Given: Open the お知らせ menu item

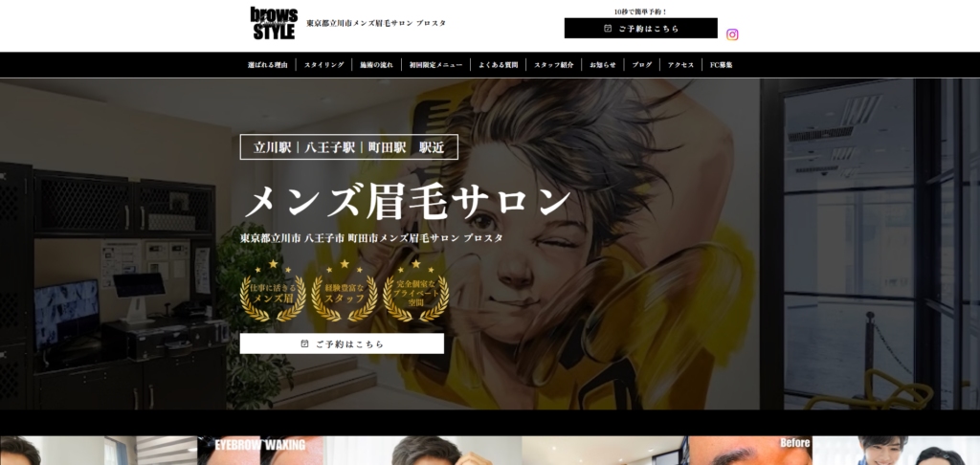Looking at the screenshot, I should point(603,65).
